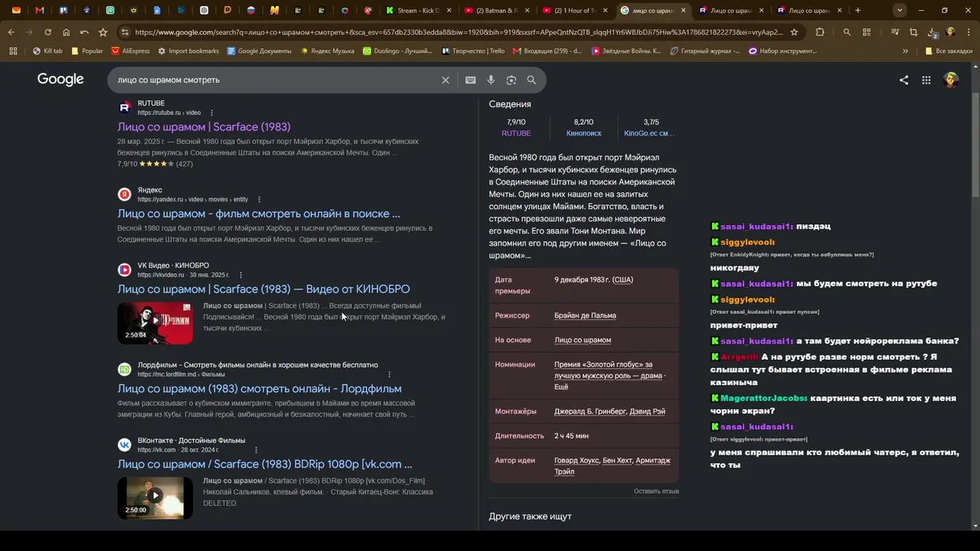Click the Google logo
The width and height of the screenshot is (980, 551).
pyautogui.click(x=60, y=80)
